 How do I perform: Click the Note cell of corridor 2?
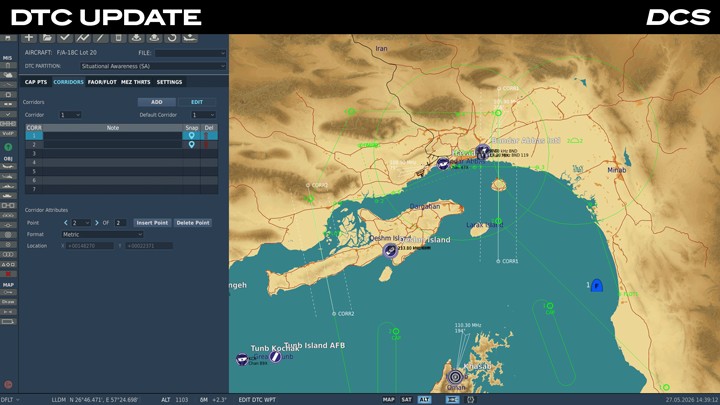pyautogui.click(x=112, y=145)
